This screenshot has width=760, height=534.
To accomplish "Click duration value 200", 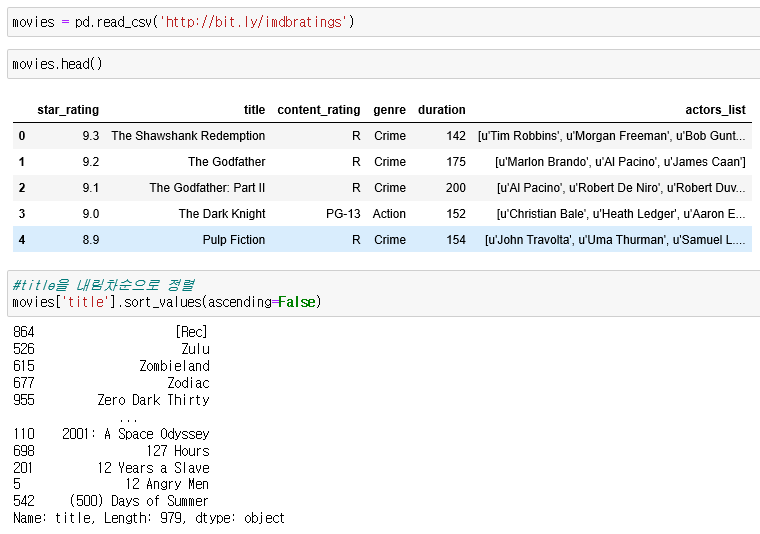I will coord(456,188).
